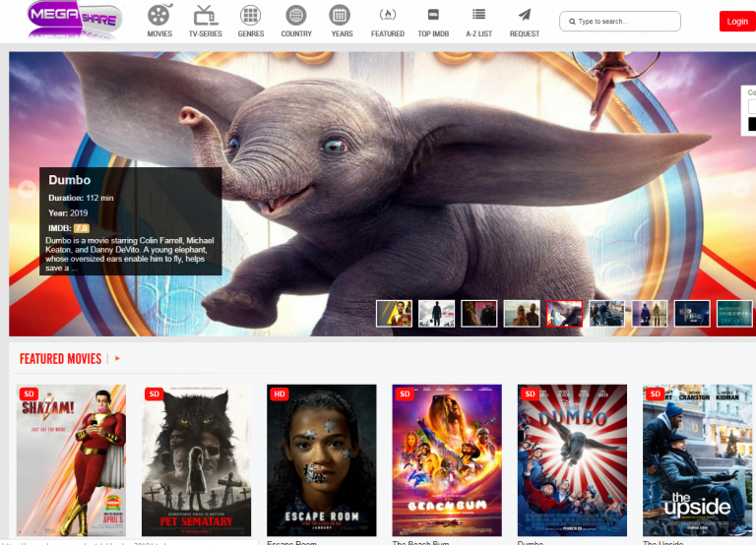Select the MOVIES menu label
Viewport: 756px width, 545px height.
[159, 33]
